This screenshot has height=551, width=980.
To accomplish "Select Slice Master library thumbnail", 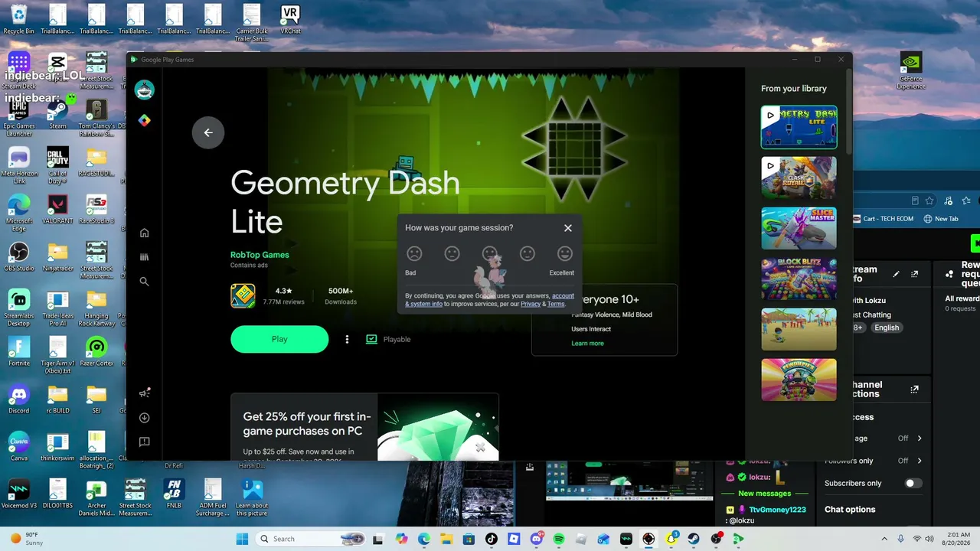I will 799,228.
